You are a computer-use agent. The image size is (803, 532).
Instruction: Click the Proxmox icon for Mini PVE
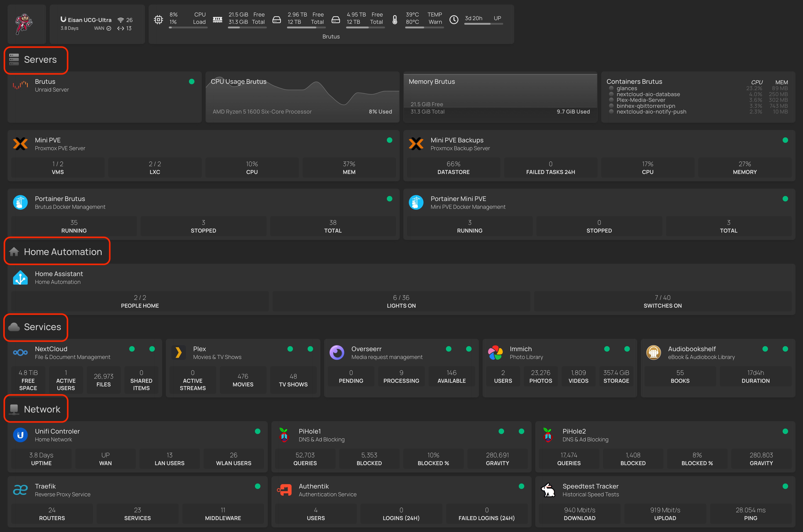coord(20,144)
